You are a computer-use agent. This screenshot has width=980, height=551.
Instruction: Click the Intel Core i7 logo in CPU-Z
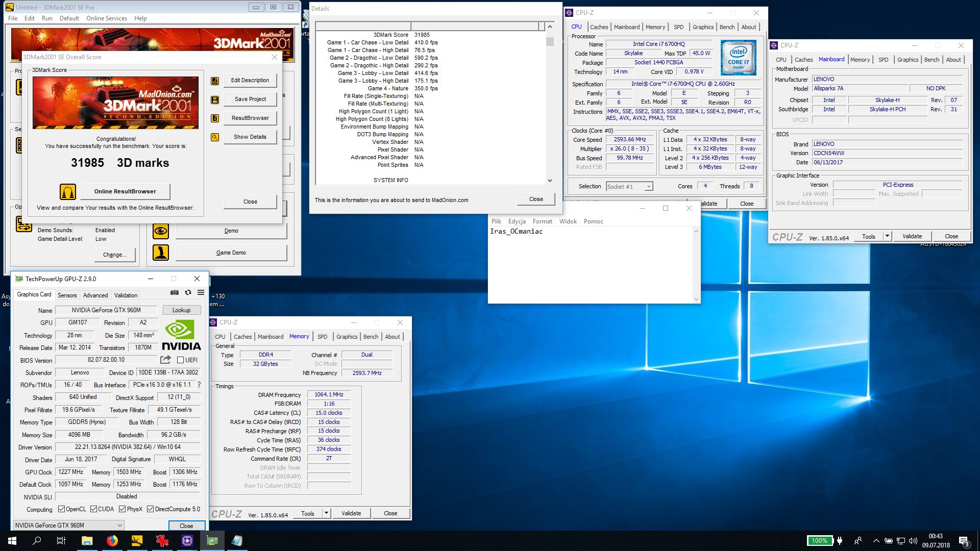738,58
